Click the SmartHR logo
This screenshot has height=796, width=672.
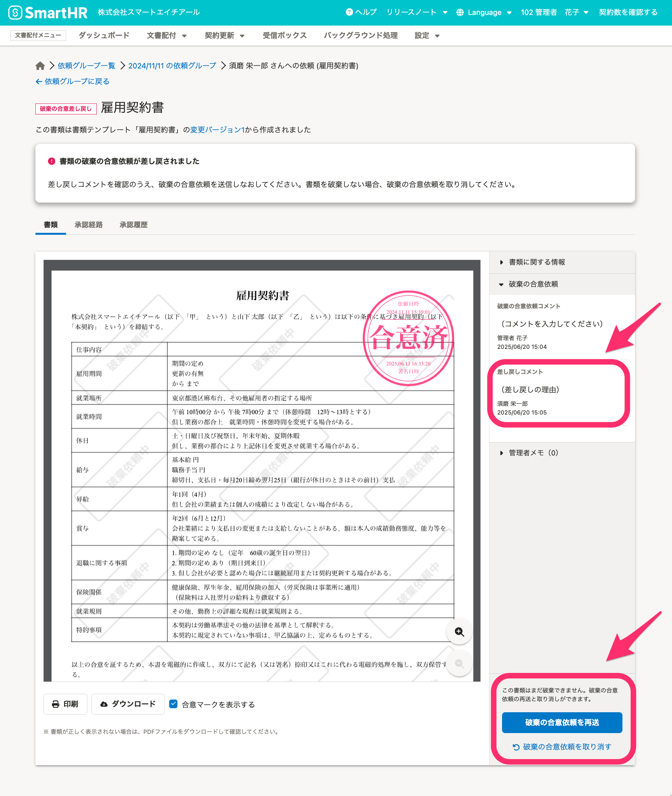48,13
